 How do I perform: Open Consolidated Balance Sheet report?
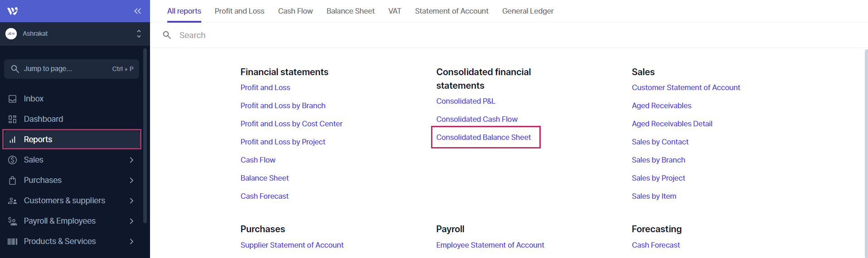pyautogui.click(x=483, y=137)
